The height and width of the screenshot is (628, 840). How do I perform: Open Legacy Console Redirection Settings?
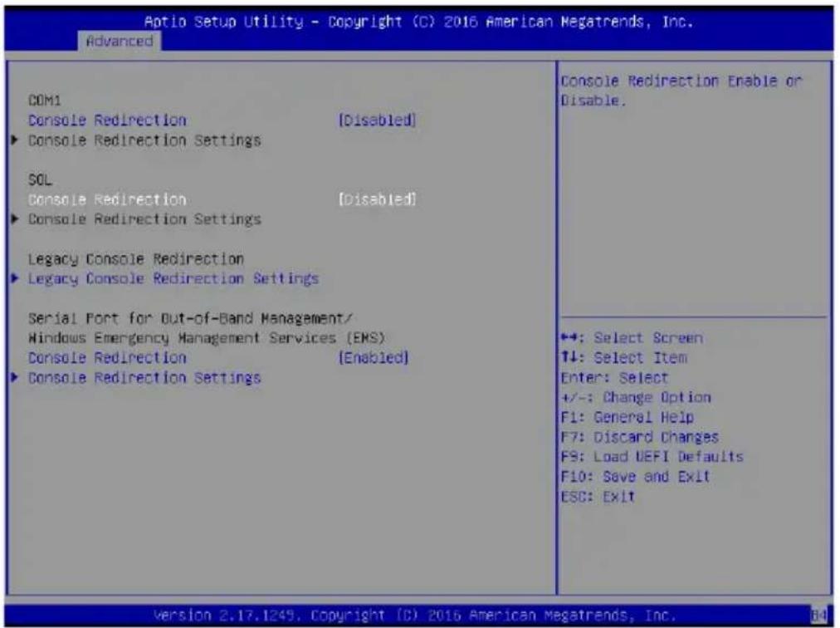173,279
